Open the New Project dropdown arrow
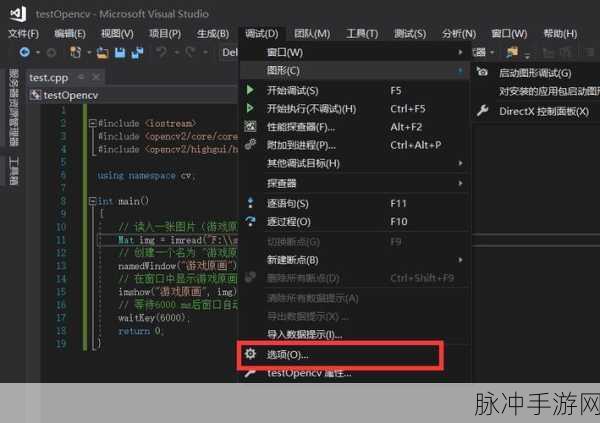 coord(89,52)
